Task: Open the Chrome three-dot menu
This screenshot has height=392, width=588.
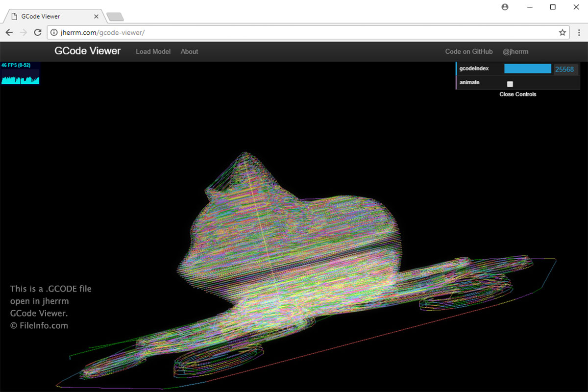Action: point(579,32)
